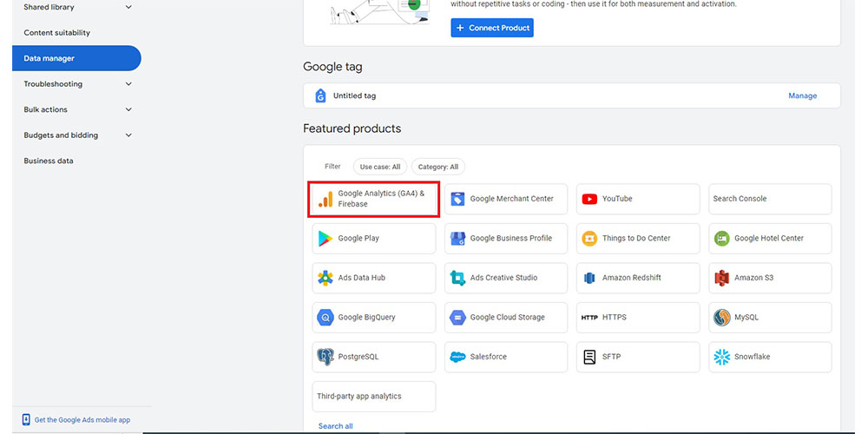The width and height of the screenshot is (868, 434).
Task: Click the Google Play triangle icon
Action: [325, 239]
